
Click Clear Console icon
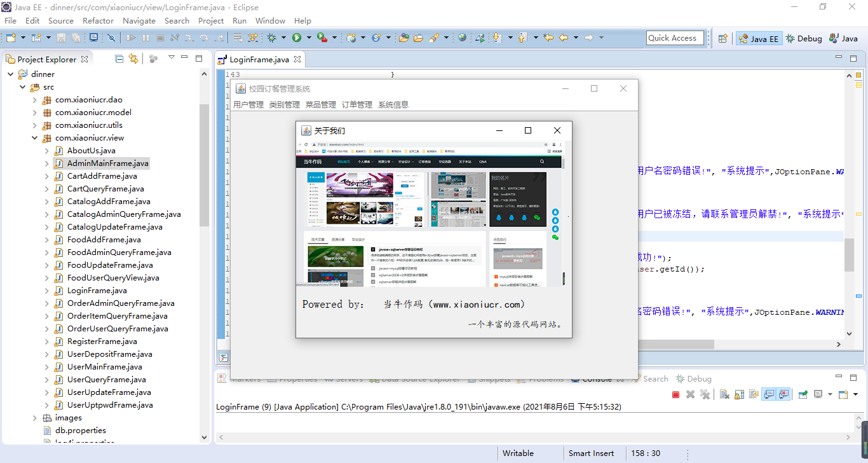pos(724,394)
